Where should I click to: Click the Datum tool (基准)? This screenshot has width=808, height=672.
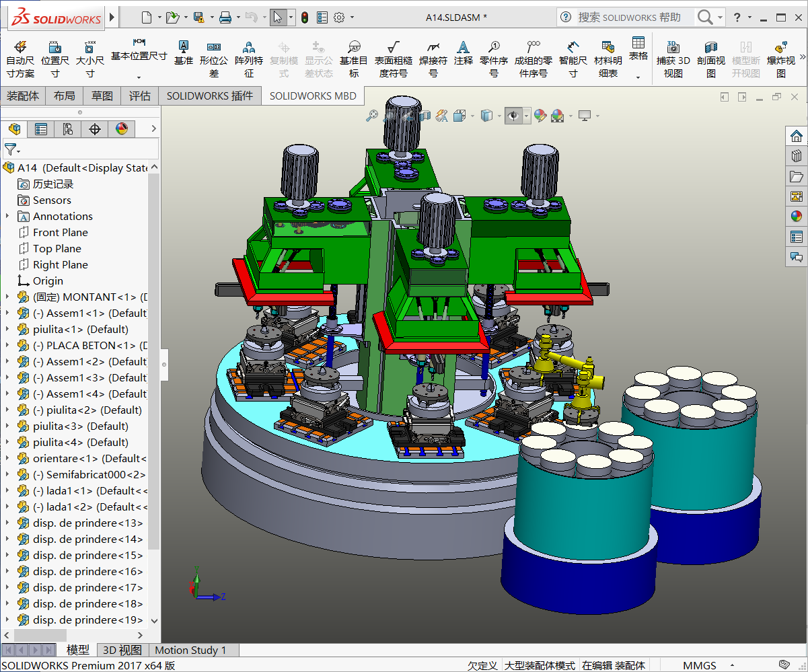(x=183, y=52)
